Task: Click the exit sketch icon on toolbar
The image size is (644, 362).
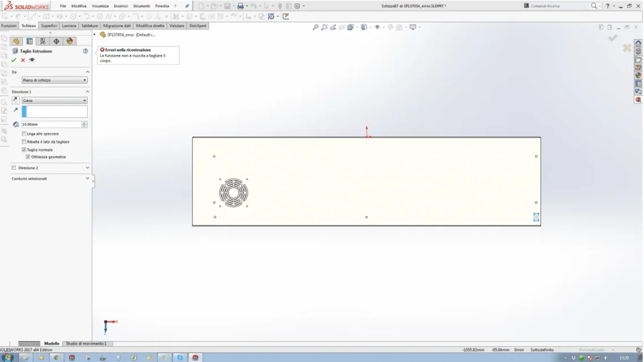Action: [x=286, y=16]
